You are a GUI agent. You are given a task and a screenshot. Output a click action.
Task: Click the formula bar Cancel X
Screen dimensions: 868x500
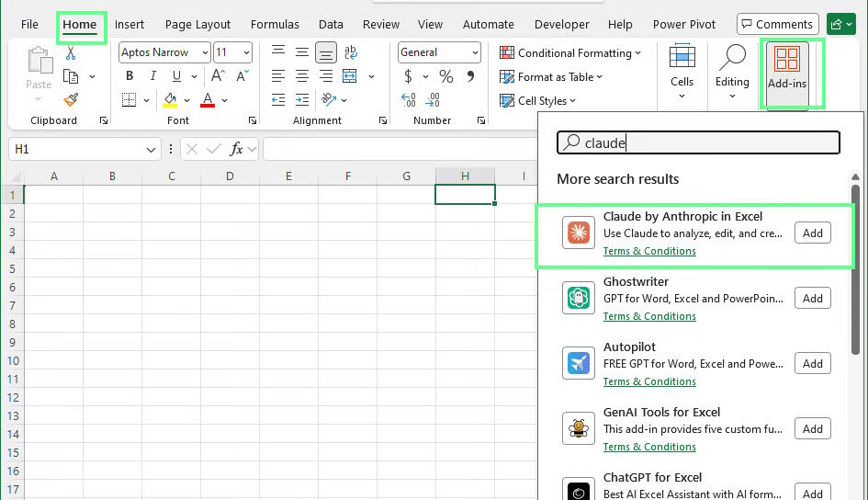coord(192,149)
